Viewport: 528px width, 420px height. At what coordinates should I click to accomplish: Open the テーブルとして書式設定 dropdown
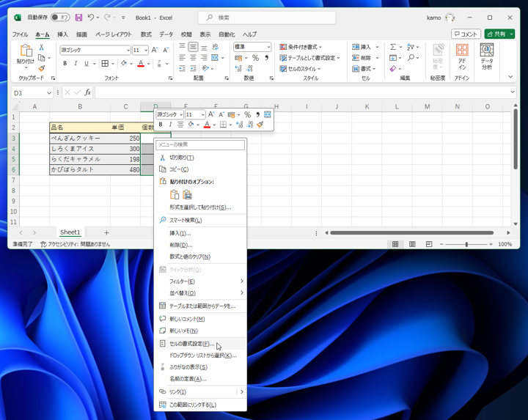309,58
